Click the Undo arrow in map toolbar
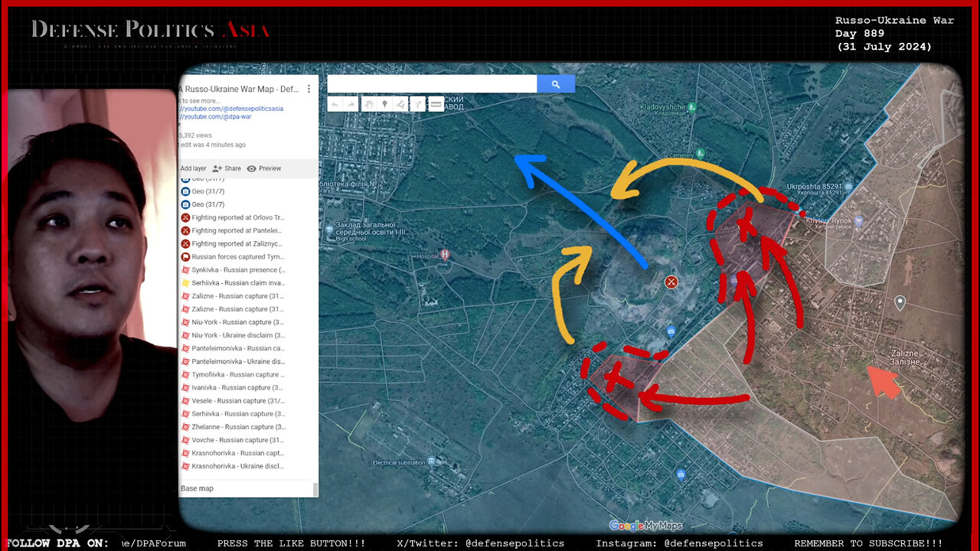Image resolution: width=980 pixels, height=551 pixels. click(x=335, y=104)
